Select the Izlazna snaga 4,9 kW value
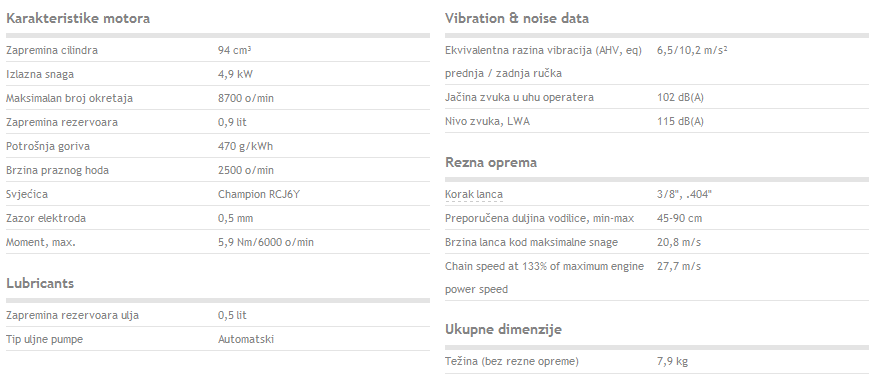 click(235, 74)
